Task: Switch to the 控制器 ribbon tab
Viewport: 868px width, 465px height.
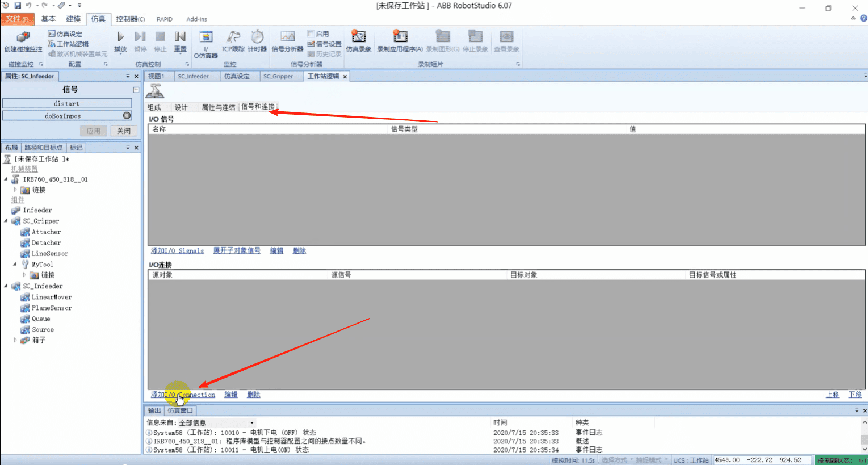Action: click(130, 19)
